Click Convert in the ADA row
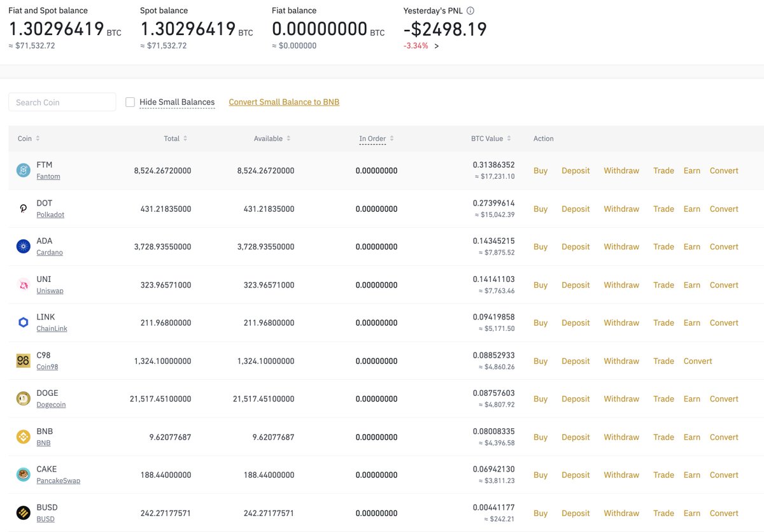764x532 pixels. (x=724, y=247)
